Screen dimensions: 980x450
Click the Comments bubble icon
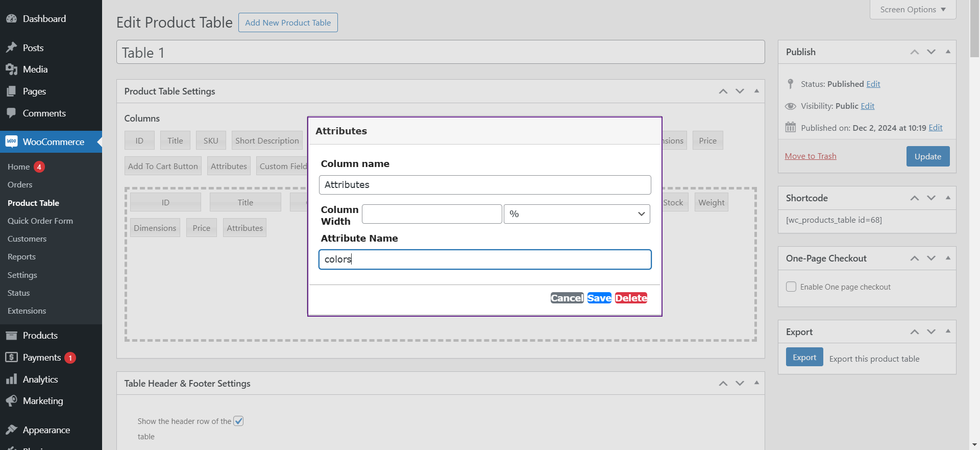coord(11,113)
